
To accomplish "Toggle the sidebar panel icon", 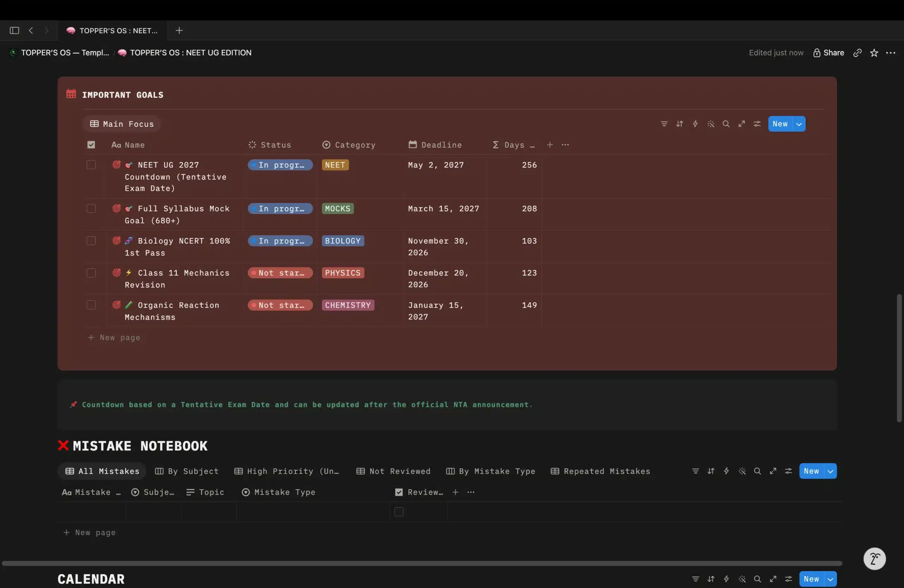I will click(x=14, y=30).
